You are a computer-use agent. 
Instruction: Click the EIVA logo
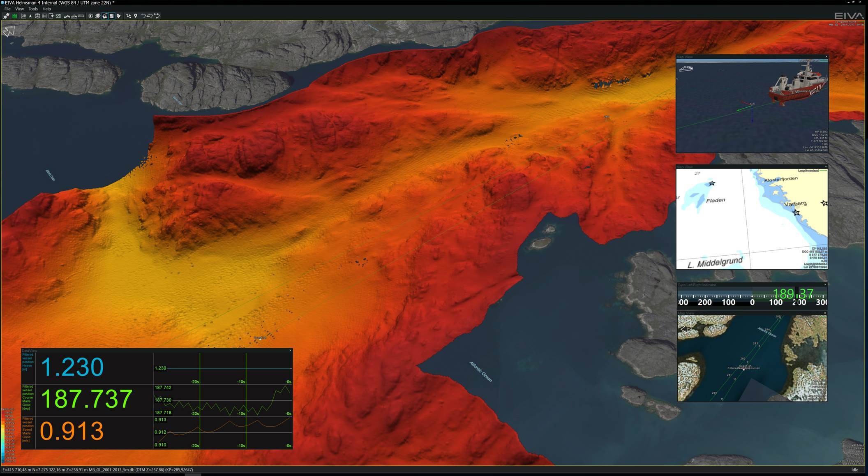[848, 16]
